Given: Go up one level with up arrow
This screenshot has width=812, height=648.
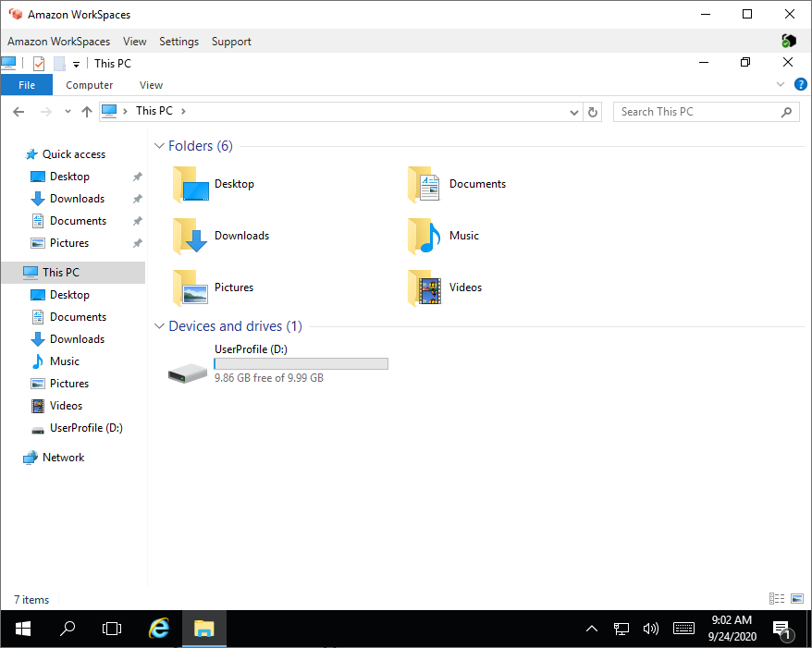Looking at the screenshot, I should (87, 112).
